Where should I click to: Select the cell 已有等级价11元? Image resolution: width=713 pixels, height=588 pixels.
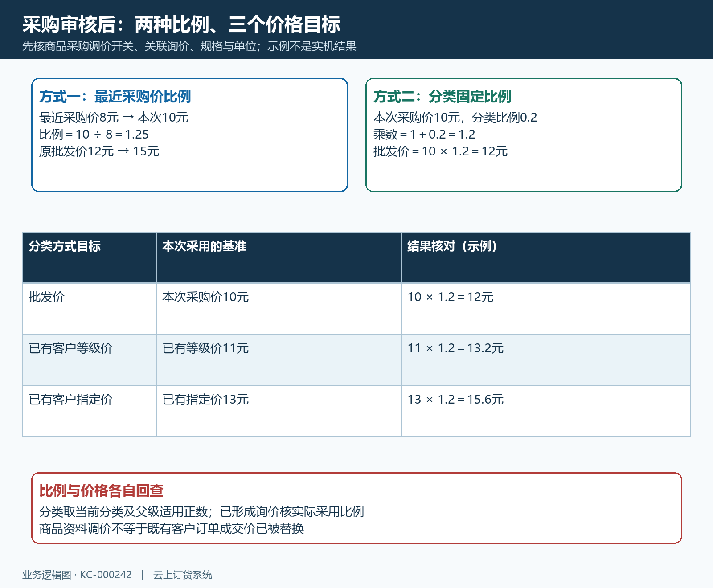click(x=279, y=360)
